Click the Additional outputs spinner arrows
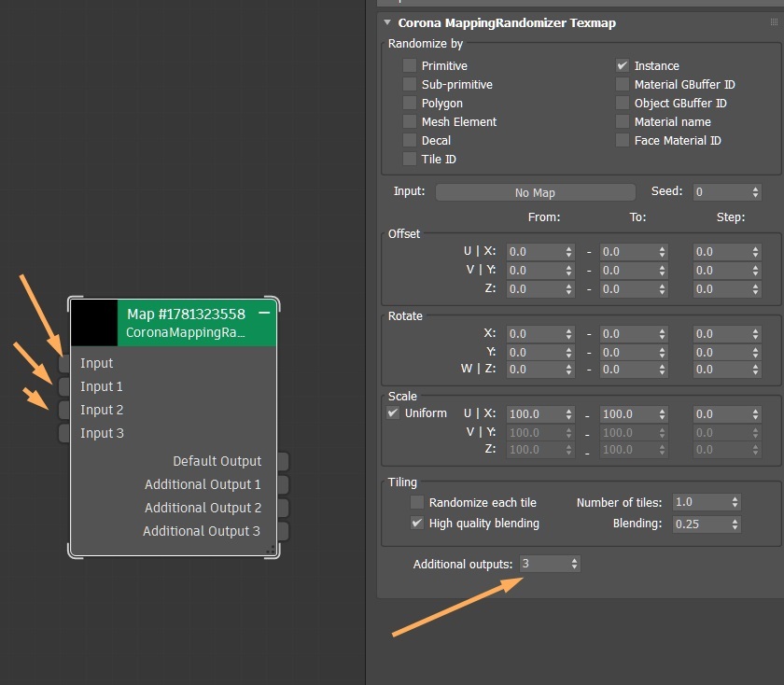Screen dimensions: 784x685 [573, 564]
